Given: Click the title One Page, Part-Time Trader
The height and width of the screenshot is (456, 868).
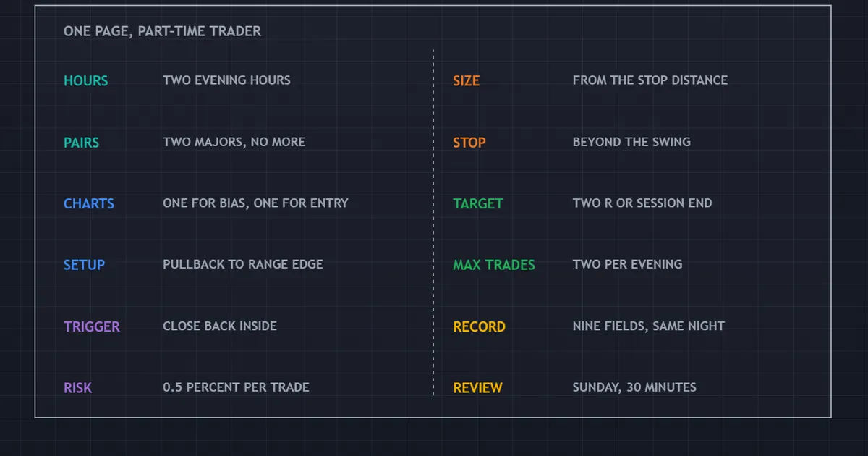Looking at the screenshot, I should tap(163, 31).
